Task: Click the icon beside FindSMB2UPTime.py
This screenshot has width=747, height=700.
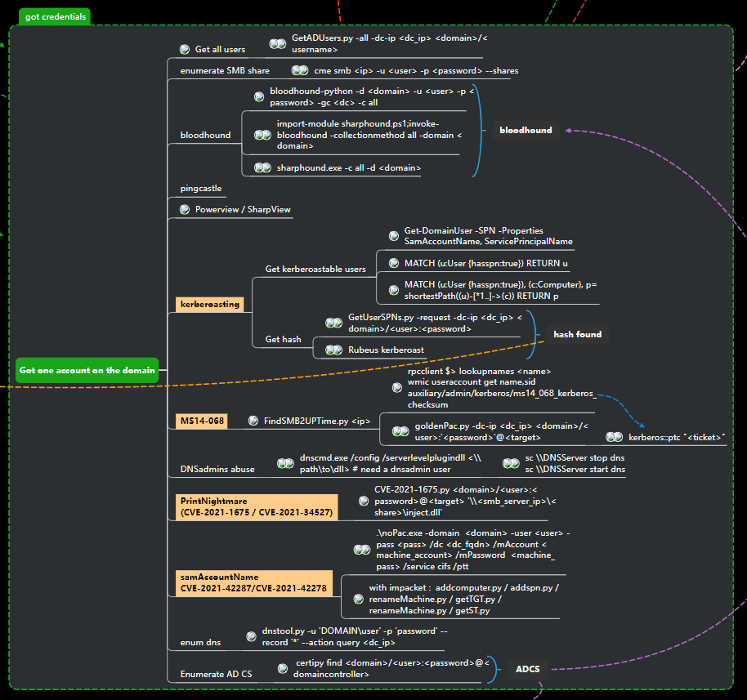Action: click(253, 421)
